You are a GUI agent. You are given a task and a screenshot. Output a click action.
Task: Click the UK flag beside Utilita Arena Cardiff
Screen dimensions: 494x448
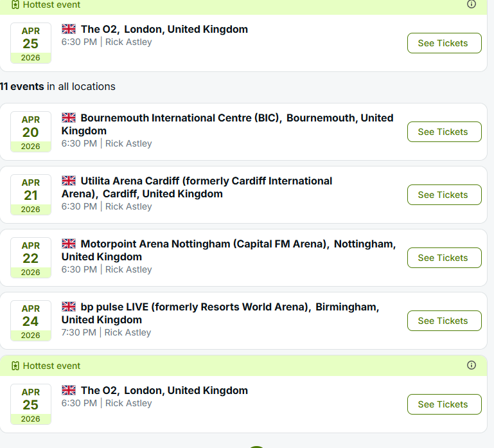(x=69, y=181)
